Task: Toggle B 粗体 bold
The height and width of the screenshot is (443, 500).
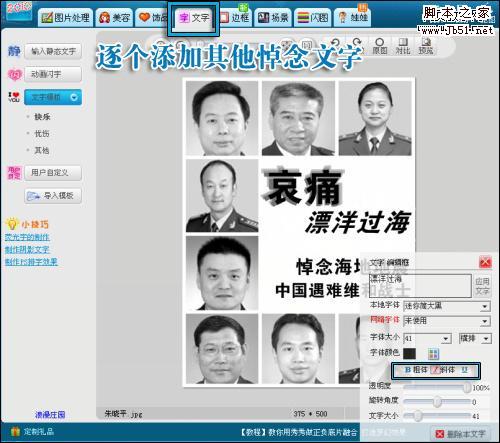Action: (416, 370)
